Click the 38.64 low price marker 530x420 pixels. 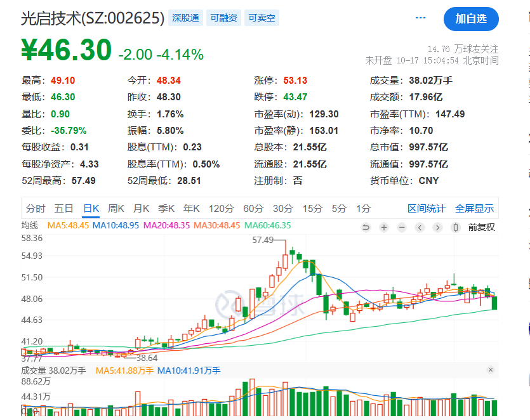click(x=147, y=358)
